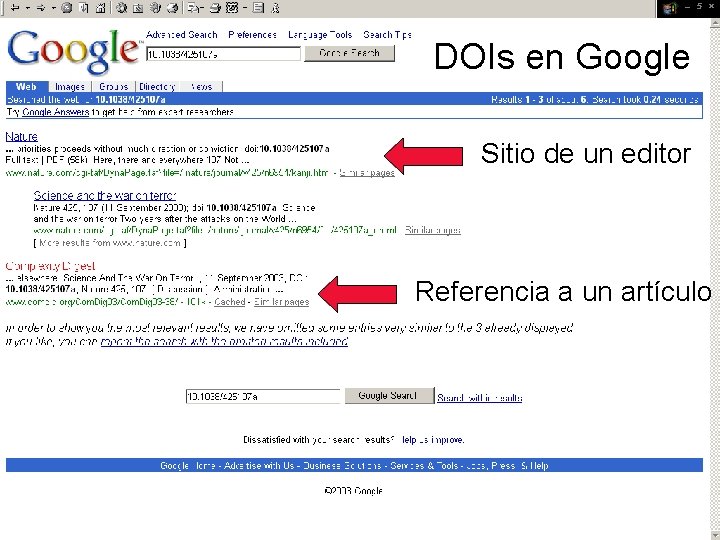Image resolution: width=720 pixels, height=540 pixels.
Task: Click the bottom search box
Action: [x=263, y=396]
